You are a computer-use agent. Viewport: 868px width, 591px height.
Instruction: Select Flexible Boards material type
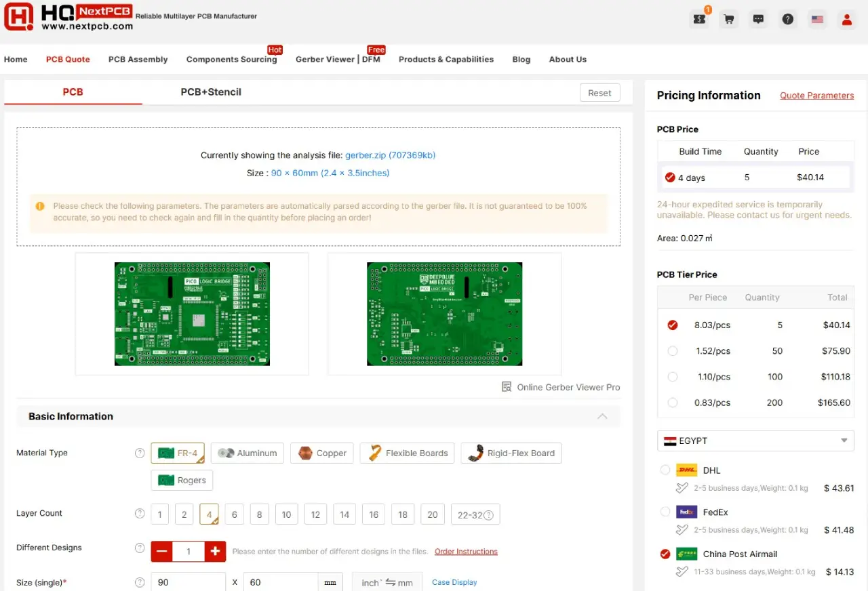point(407,453)
